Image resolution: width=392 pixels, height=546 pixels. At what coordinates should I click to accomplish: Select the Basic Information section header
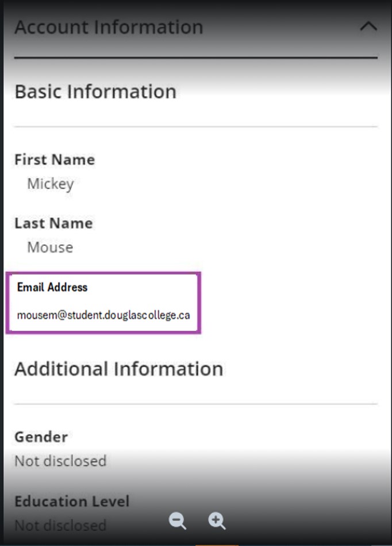96,91
